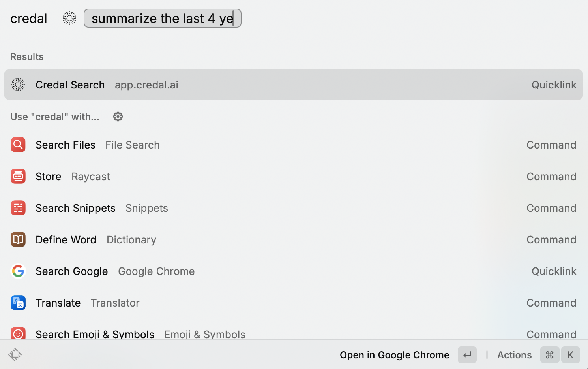Click the Command K shortcut badge

pyautogui.click(x=560, y=355)
